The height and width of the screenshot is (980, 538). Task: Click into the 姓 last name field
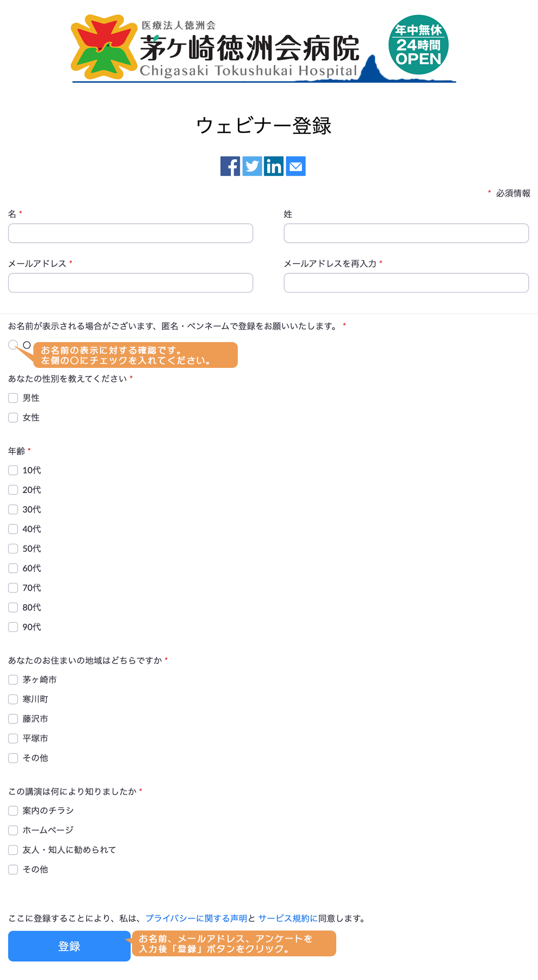coord(406,233)
